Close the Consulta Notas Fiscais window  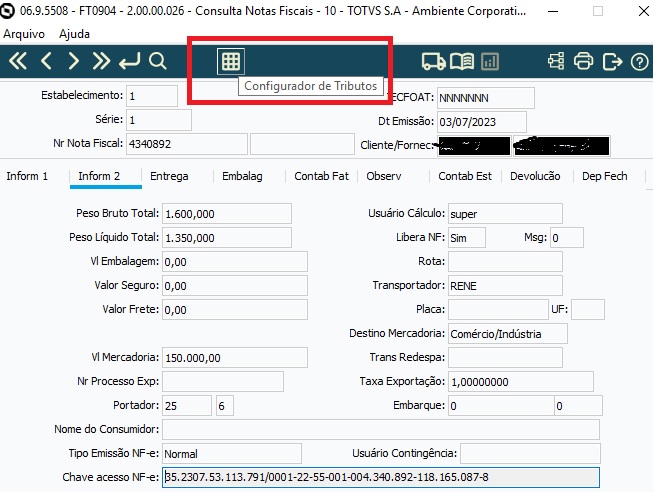(x=644, y=11)
